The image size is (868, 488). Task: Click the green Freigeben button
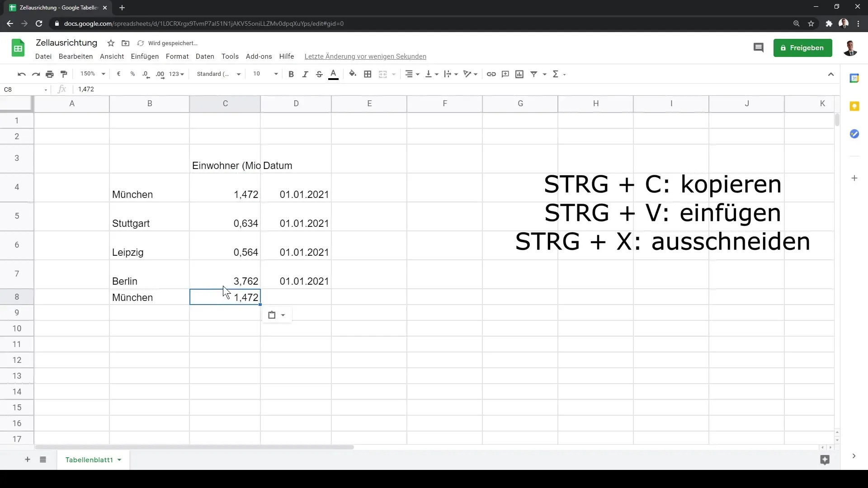[802, 48]
